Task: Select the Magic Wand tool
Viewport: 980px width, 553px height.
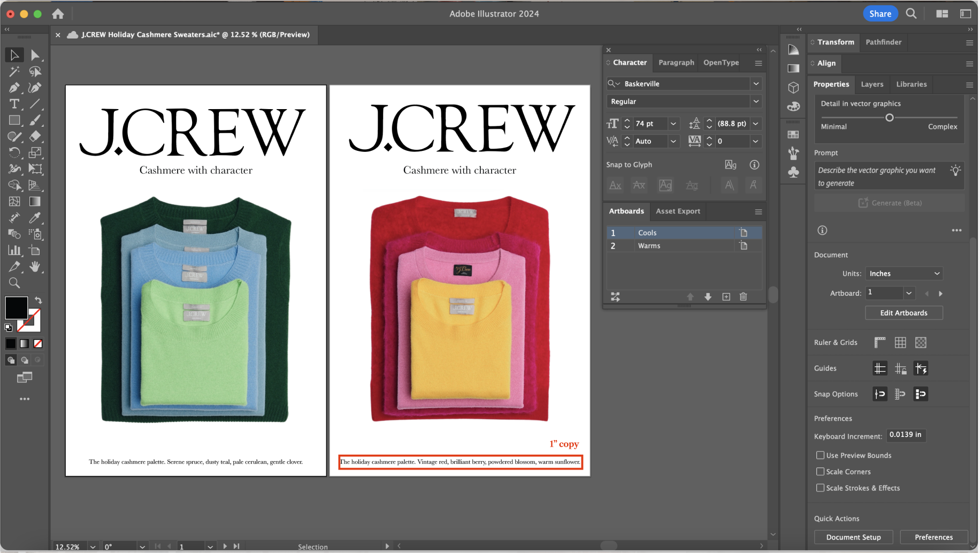Action: [x=14, y=71]
